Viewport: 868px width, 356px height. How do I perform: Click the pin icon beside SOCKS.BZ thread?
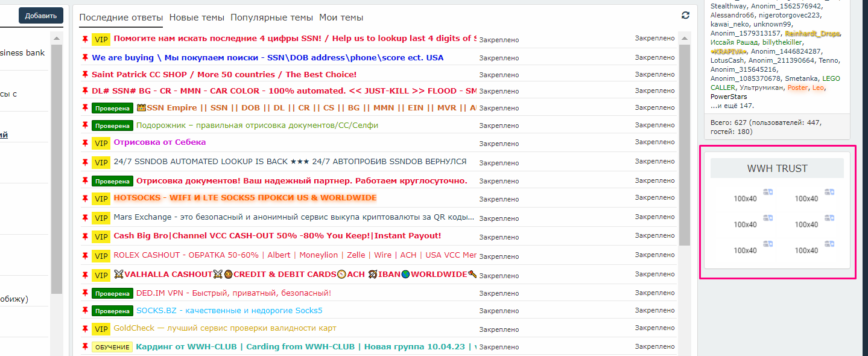pos(85,310)
